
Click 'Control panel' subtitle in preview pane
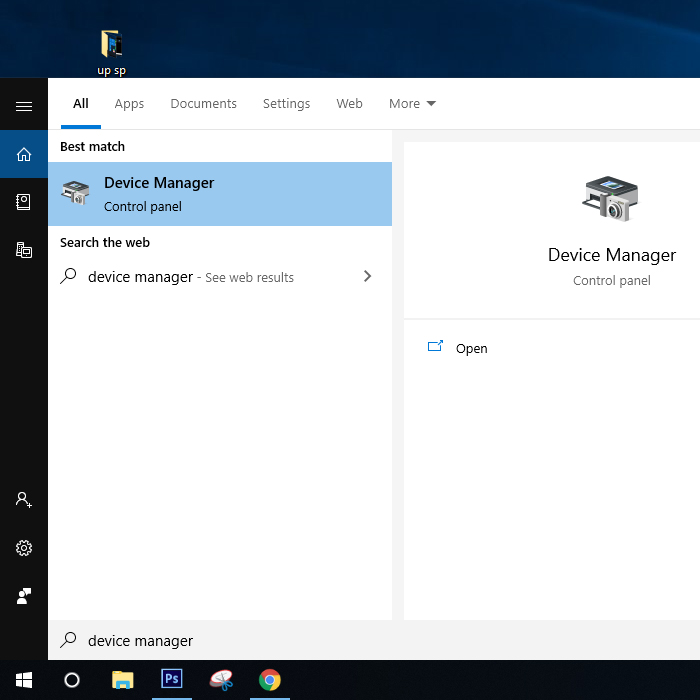[x=612, y=280]
